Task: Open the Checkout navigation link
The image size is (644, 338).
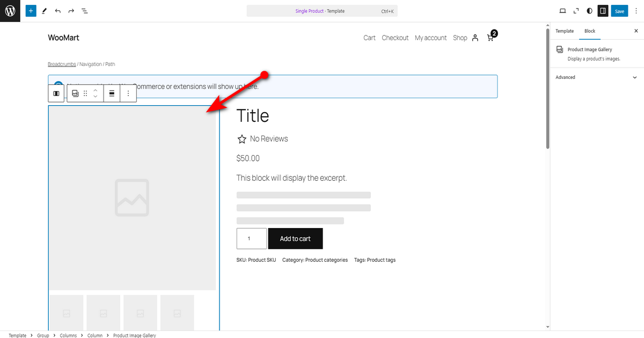Action: coord(395,38)
